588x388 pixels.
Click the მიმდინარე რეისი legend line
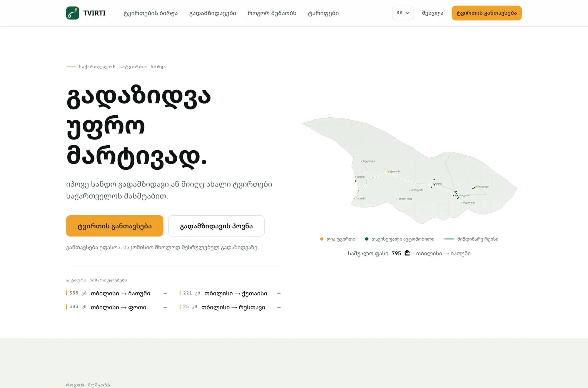click(x=449, y=239)
